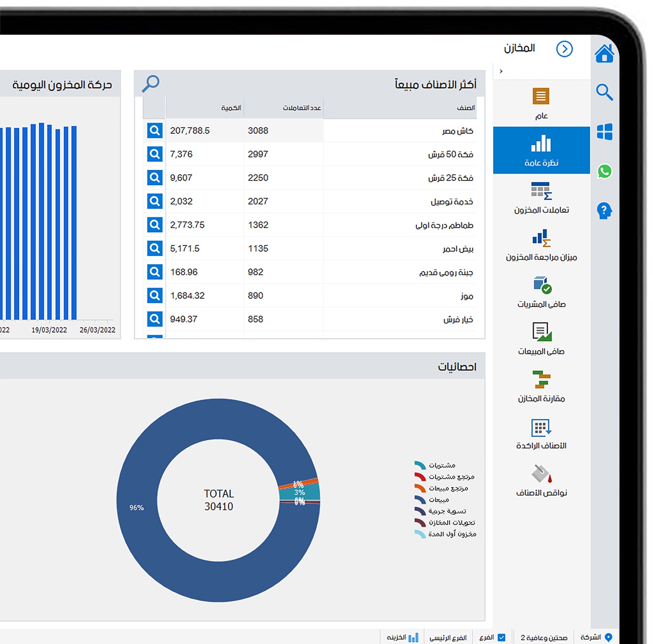Viewport: 653px width, 644px height.
Task: Open the الأصناف الراكدة menu item
Action: (x=541, y=434)
